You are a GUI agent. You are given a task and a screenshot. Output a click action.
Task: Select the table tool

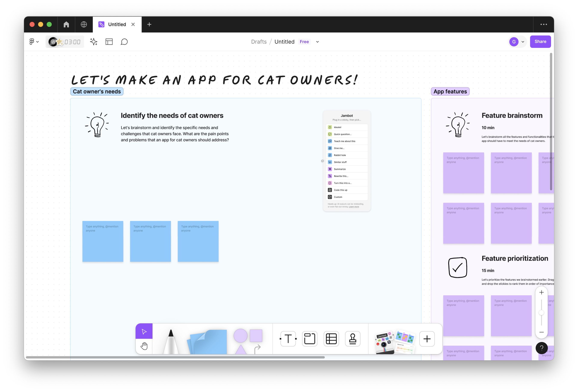pyautogui.click(x=331, y=339)
